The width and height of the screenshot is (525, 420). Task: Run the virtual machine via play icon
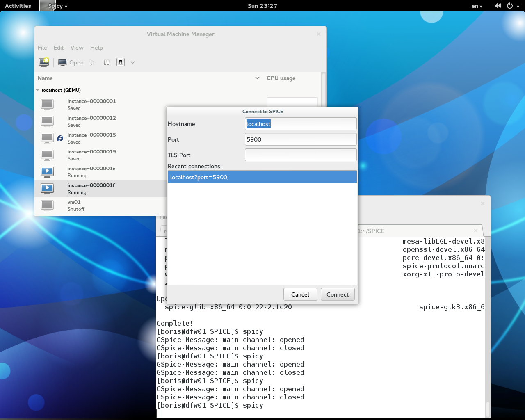(92, 62)
